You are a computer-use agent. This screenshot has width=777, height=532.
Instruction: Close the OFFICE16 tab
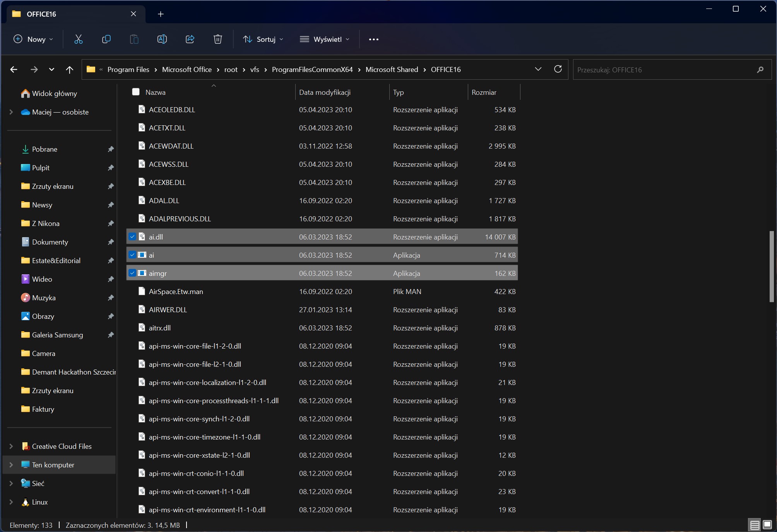133,14
